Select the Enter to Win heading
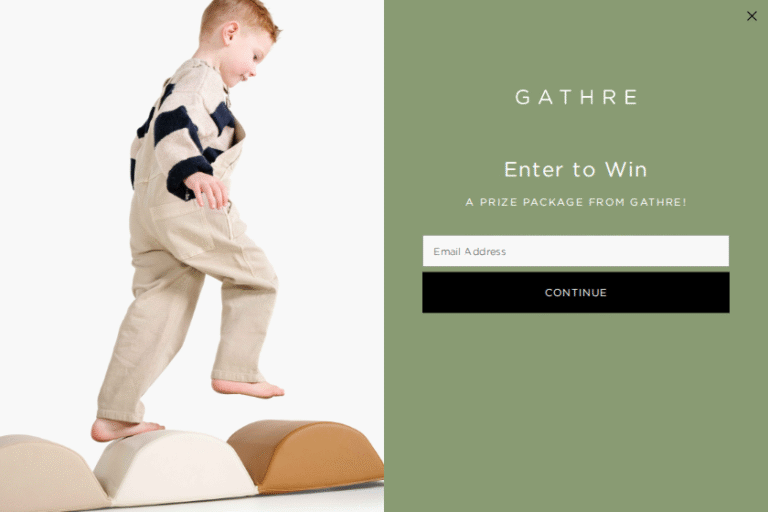 pos(576,170)
